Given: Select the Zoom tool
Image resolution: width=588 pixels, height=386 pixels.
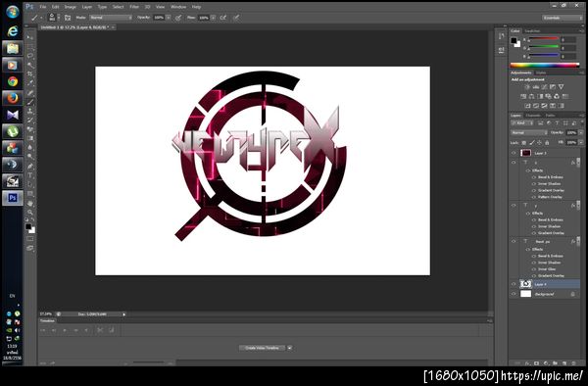Looking at the screenshot, I should pyautogui.click(x=30, y=213).
